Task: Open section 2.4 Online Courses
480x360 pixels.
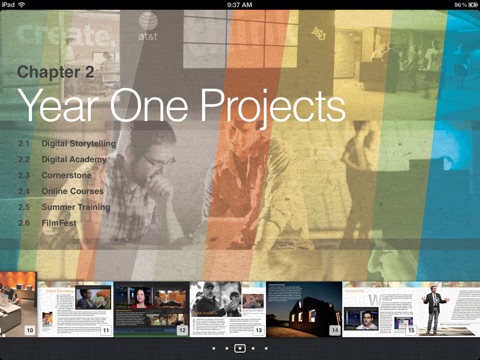Action: (x=61, y=191)
